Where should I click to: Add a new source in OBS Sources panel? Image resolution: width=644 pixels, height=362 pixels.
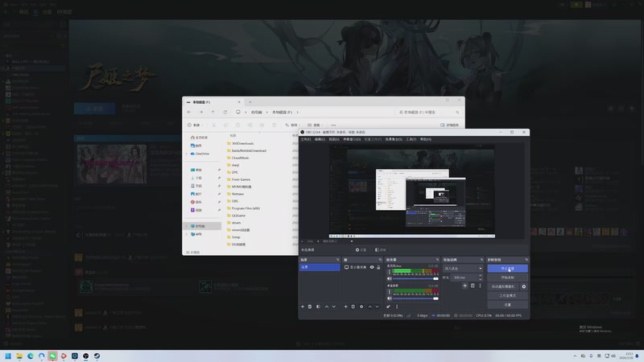tap(346, 306)
